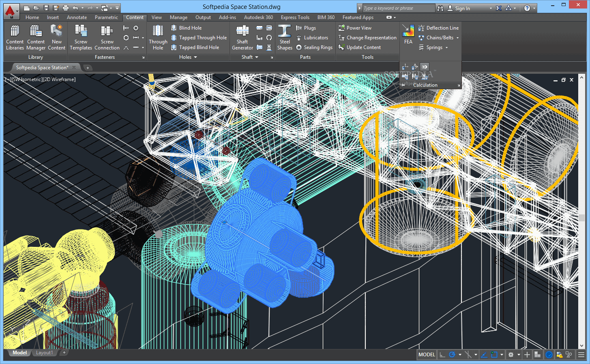This screenshot has width=590, height=364.
Task: Click Sign In link
Action: click(x=462, y=9)
